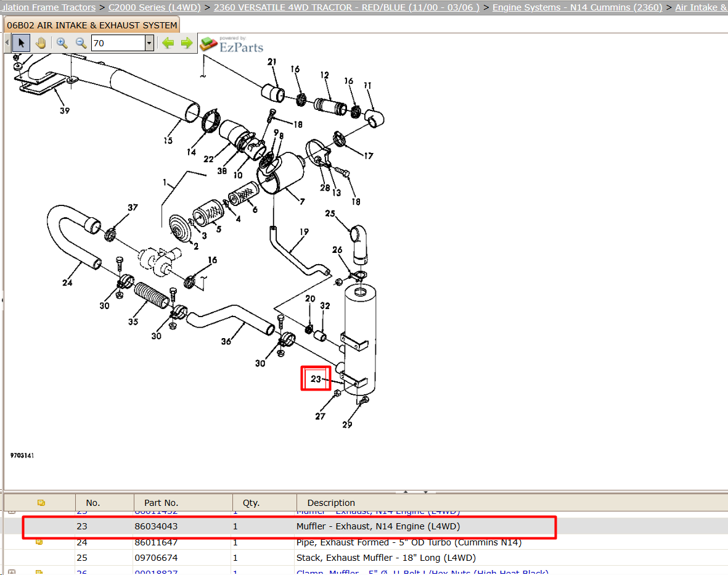
Task: Click callout 38 on the diagram
Action: pyautogui.click(x=222, y=171)
